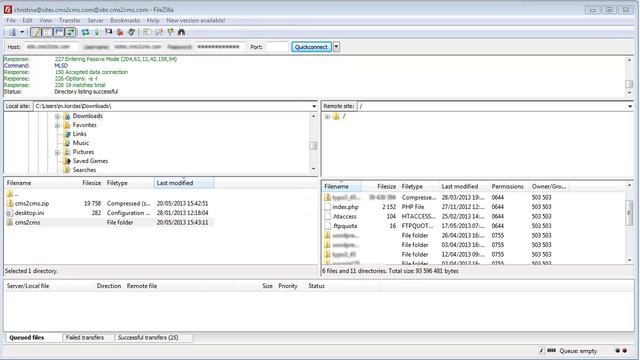Screen dimensions: 640x360
Task: Refresh file and folder lists
Action: tap(85, 32)
